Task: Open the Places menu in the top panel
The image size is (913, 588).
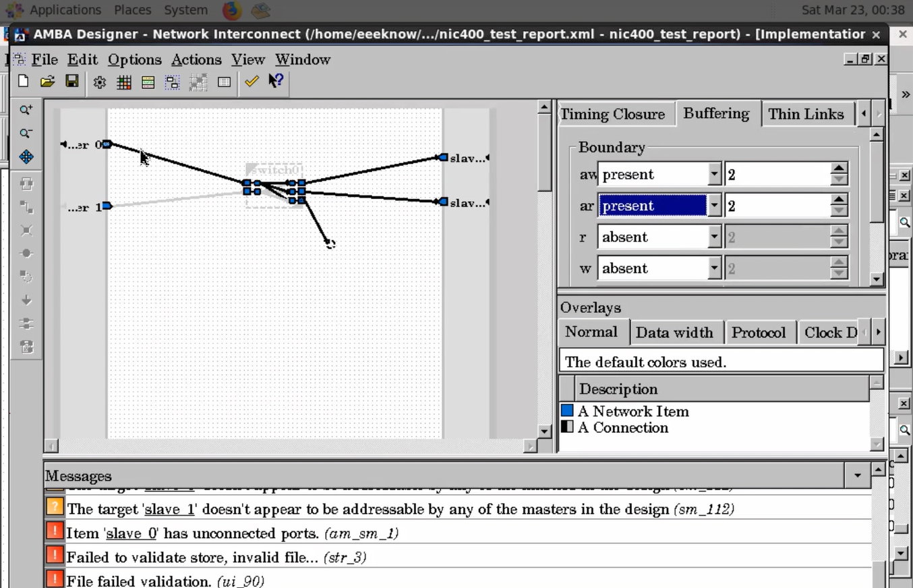Action: pyautogui.click(x=132, y=10)
